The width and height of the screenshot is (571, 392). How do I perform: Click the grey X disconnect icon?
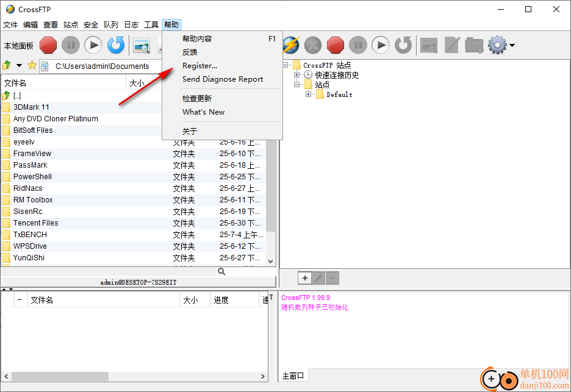coord(313,45)
